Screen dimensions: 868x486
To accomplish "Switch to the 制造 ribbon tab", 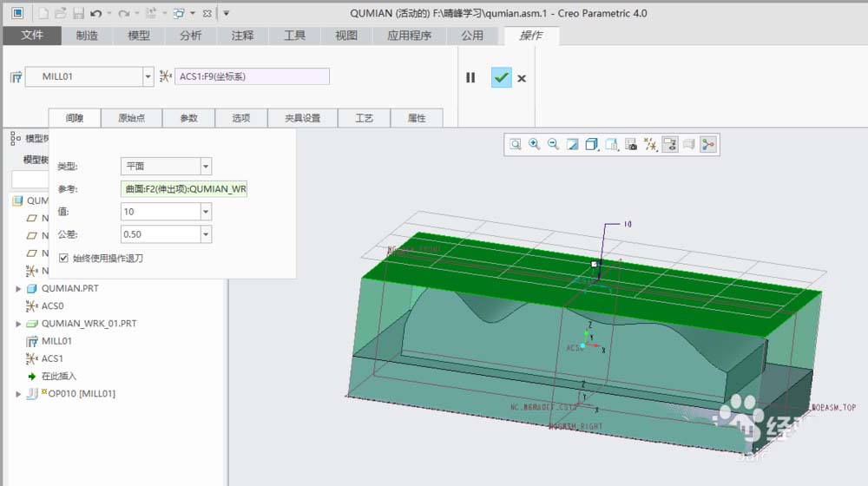I will (87, 36).
